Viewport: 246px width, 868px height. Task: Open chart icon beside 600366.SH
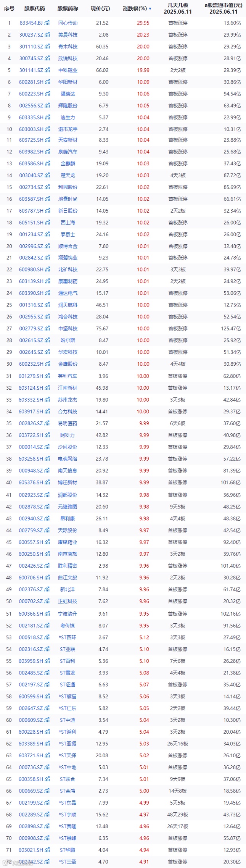pyautogui.click(x=47, y=614)
